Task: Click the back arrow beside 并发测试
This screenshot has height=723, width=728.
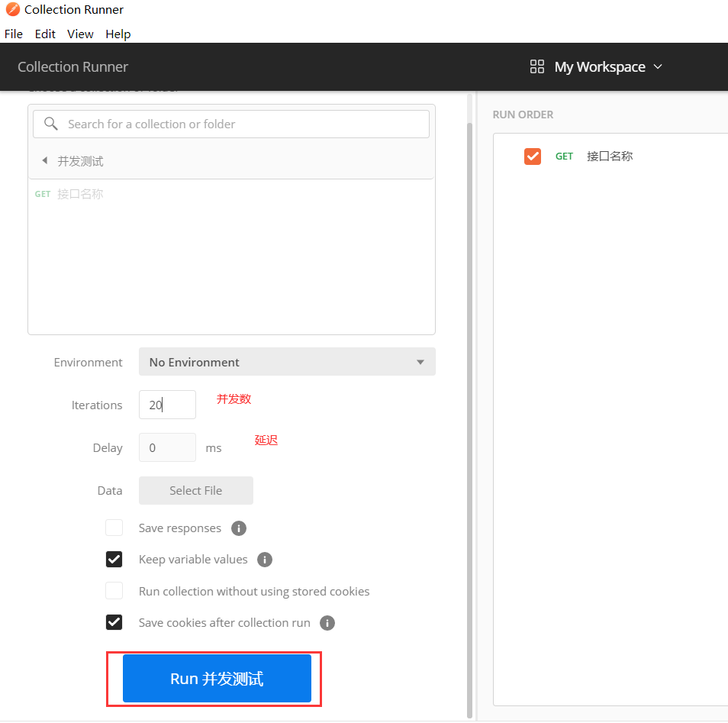Action: [44, 160]
